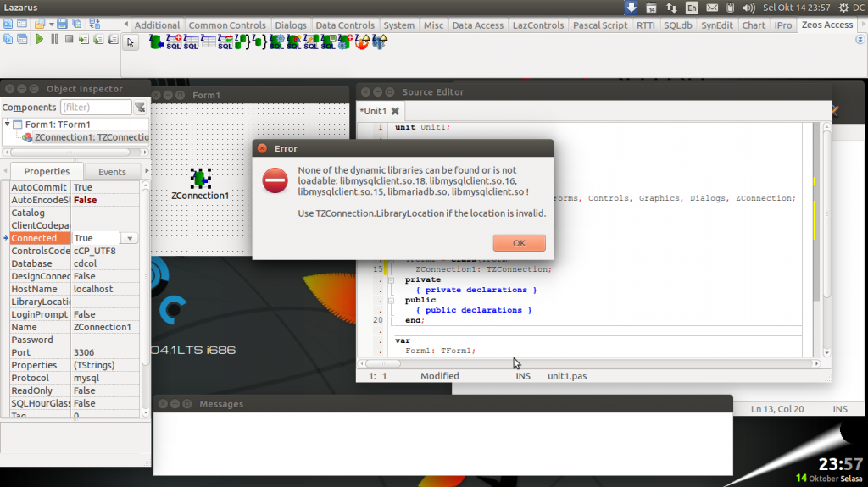Pause the running program
The height and width of the screenshot is (487, 868).
click(54, 39)
